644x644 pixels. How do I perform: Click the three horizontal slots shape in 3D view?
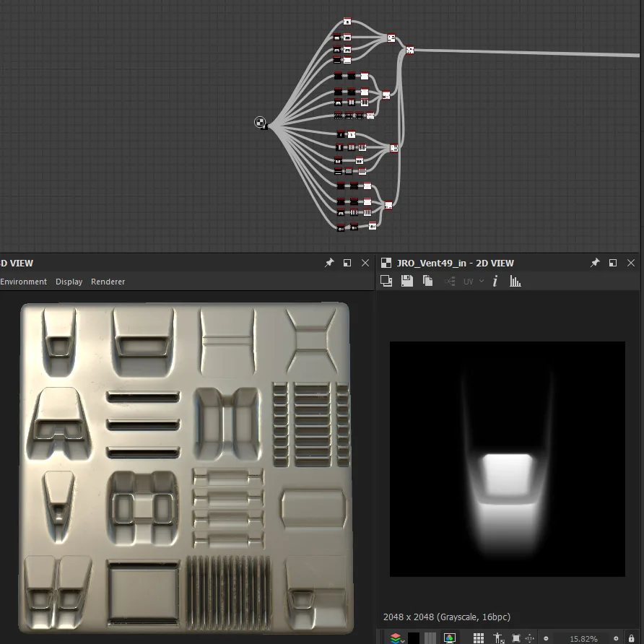[x=143, y=425]
